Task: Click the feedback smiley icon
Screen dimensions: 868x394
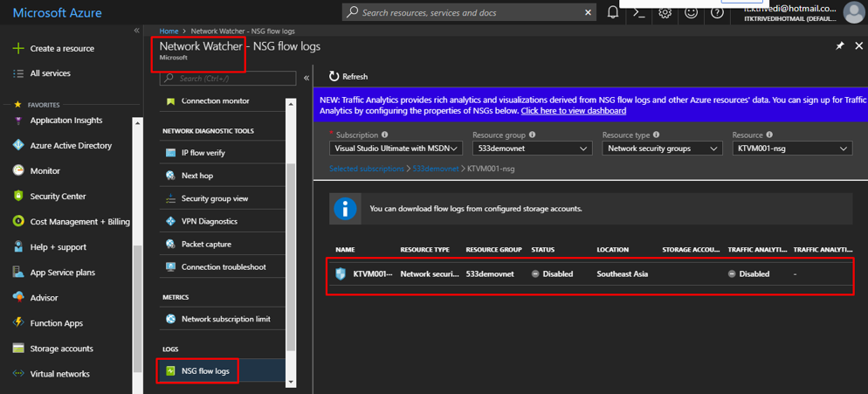Action: coord(692,13)
